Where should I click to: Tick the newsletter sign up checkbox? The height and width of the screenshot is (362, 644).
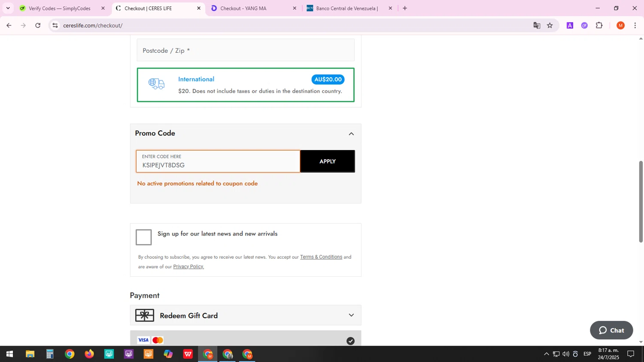[144, 237]
